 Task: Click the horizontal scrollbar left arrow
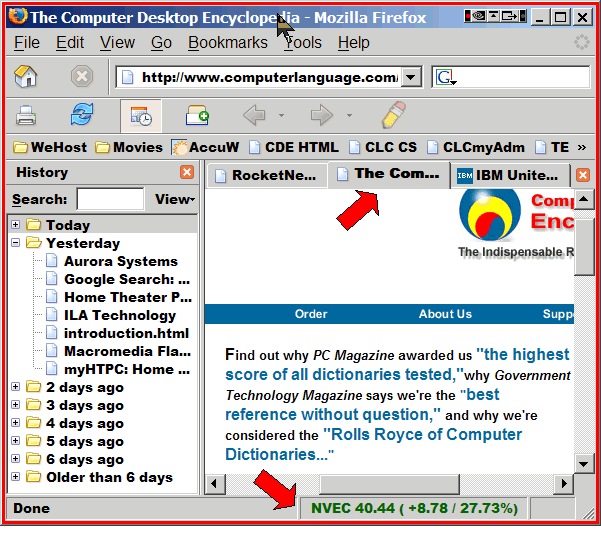pyautogui.click(x=215, y=484)
